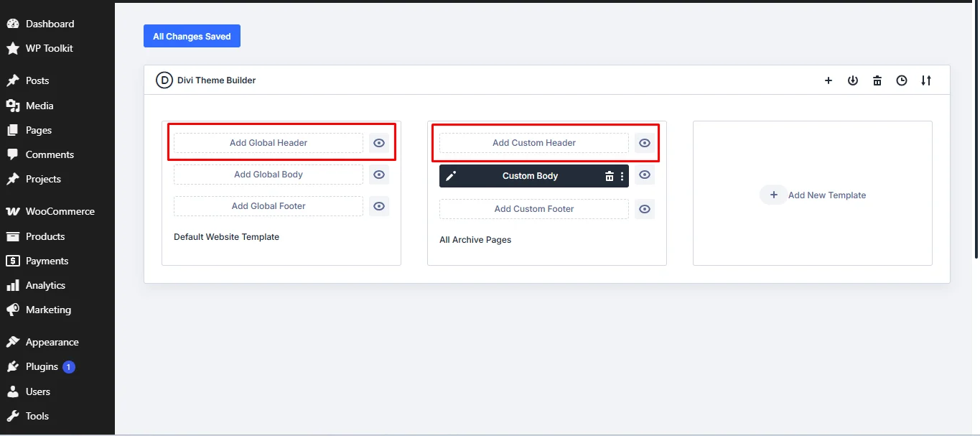Click Add Global Body
980x436 pixels.
click(269, 175)
